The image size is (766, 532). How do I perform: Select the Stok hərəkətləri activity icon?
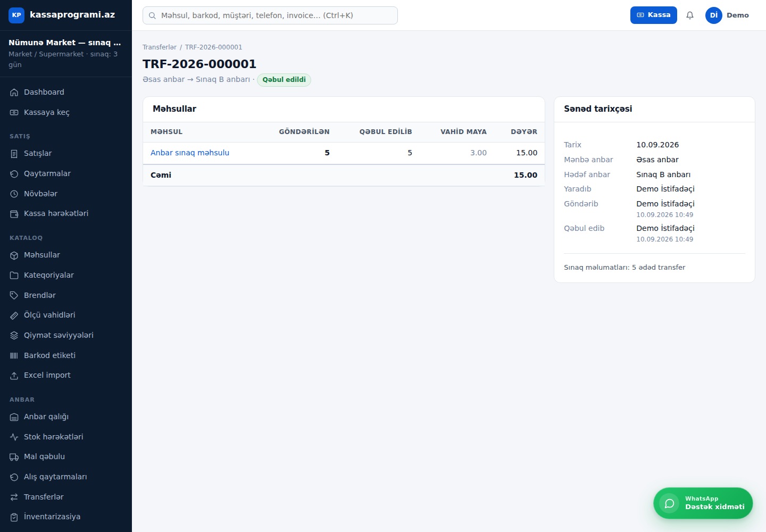(14, 437)
